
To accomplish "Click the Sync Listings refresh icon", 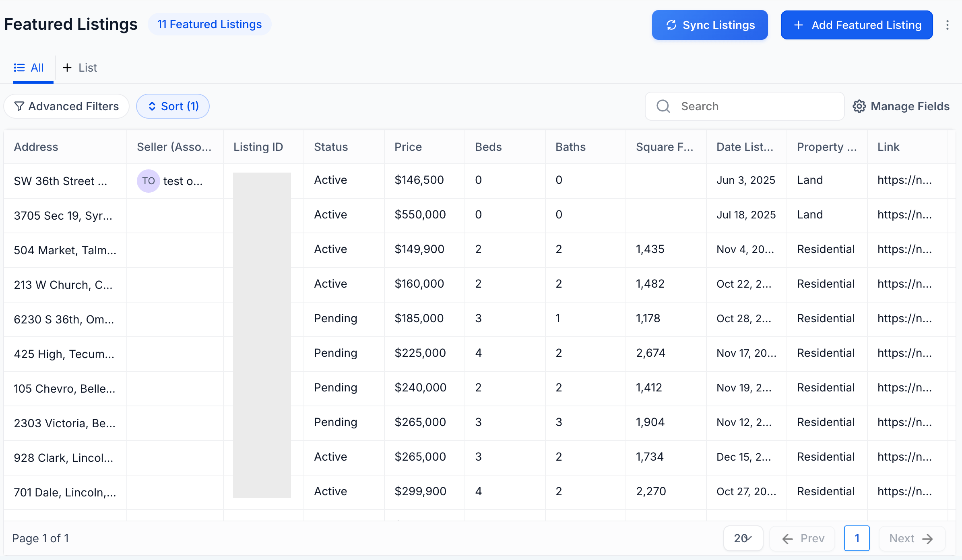I will coord(671,25).
